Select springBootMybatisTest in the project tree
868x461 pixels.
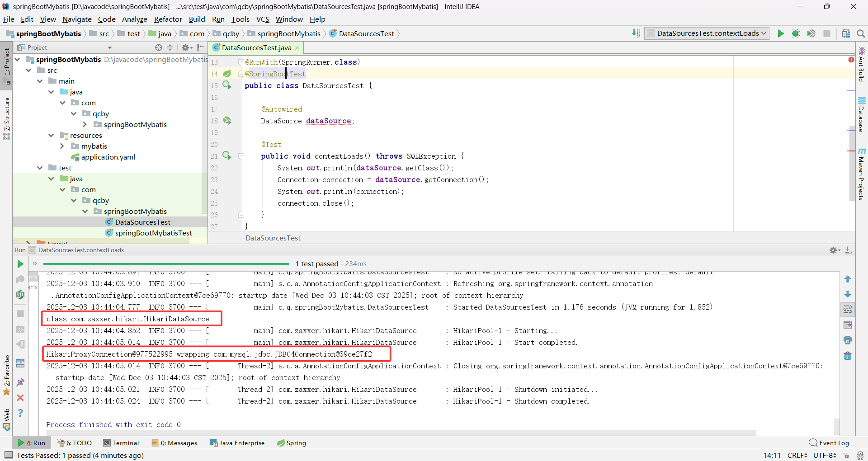153,233
